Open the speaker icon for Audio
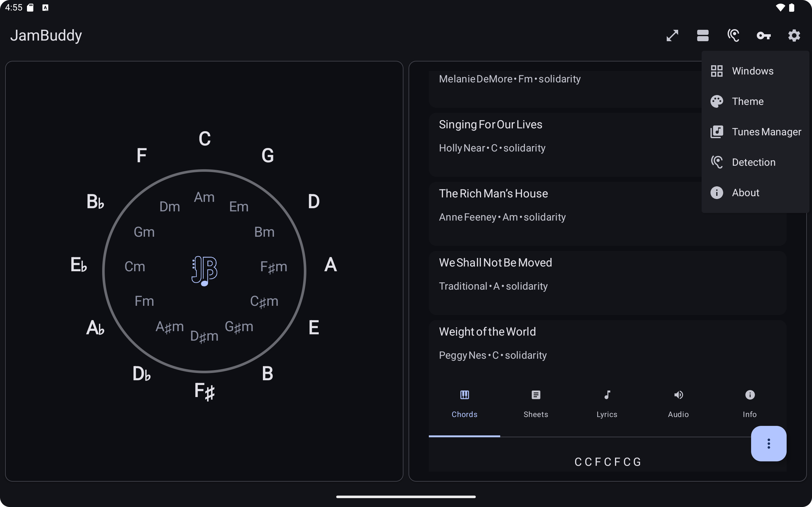The image size is (812, 507). click(678, 396)
